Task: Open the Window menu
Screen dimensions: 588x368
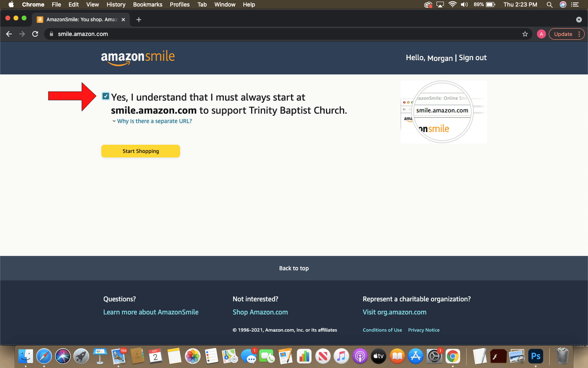Action: 225,5
